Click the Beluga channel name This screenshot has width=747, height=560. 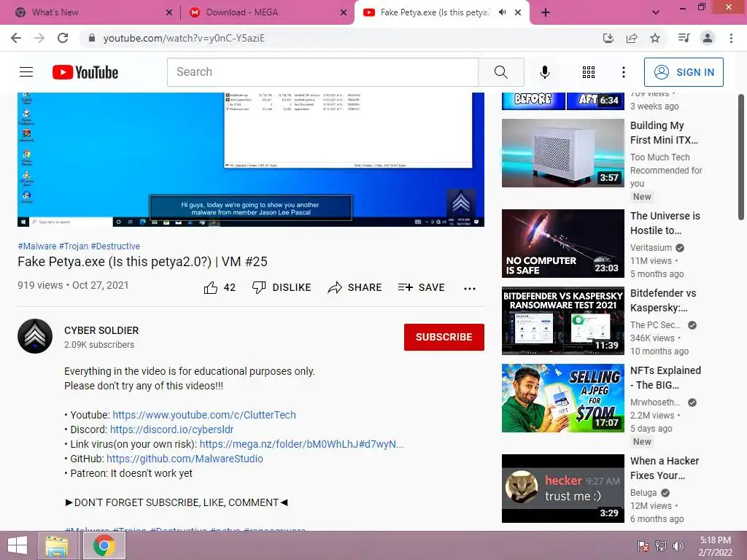643,492
